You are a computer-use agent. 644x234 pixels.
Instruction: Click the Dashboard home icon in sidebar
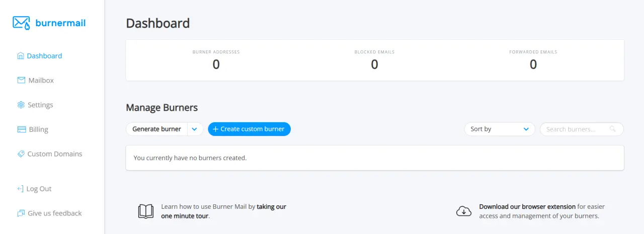coord(21,56)
